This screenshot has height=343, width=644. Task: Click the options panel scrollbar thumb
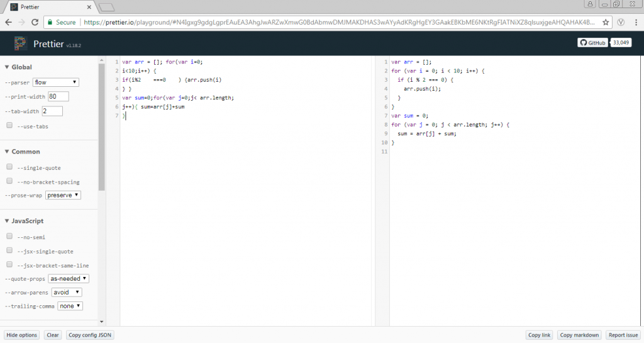pos(101,127)
